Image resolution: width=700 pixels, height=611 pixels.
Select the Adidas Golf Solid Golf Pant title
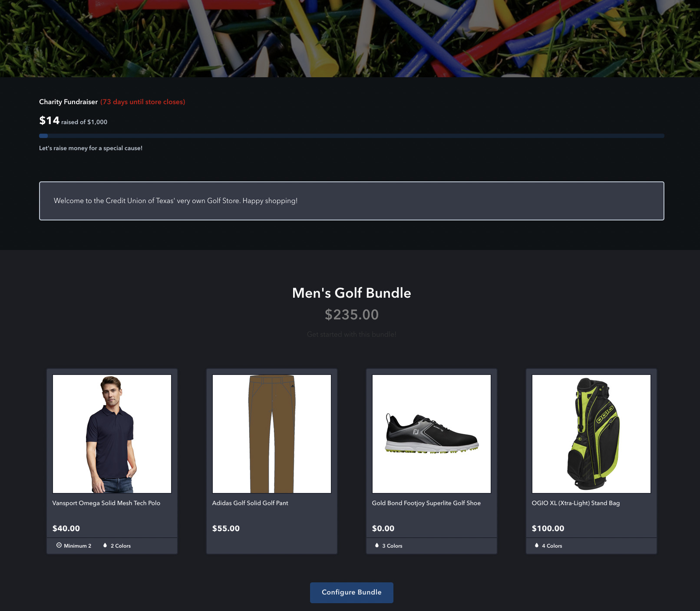(250, 503)
